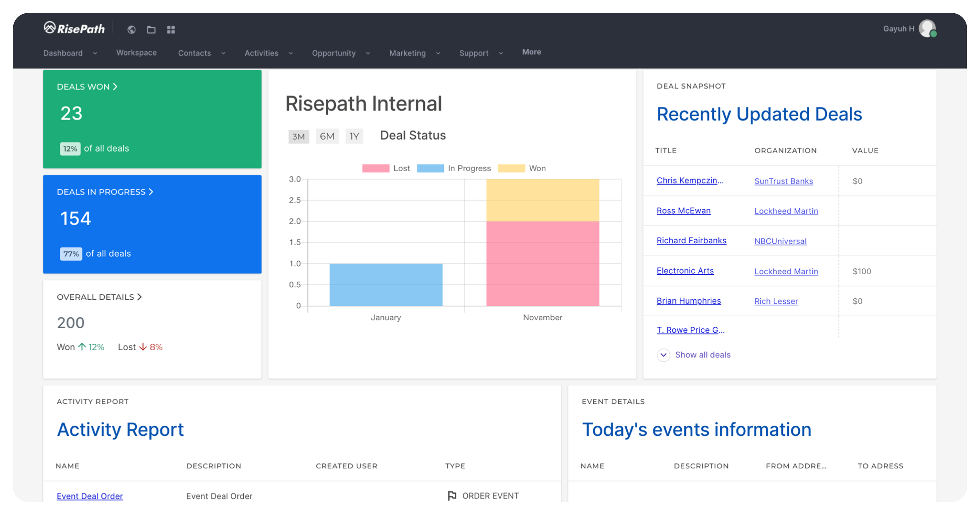980x515 pixels.
Task: Open the Electronic Arts deal link
Action: point(685,271)
